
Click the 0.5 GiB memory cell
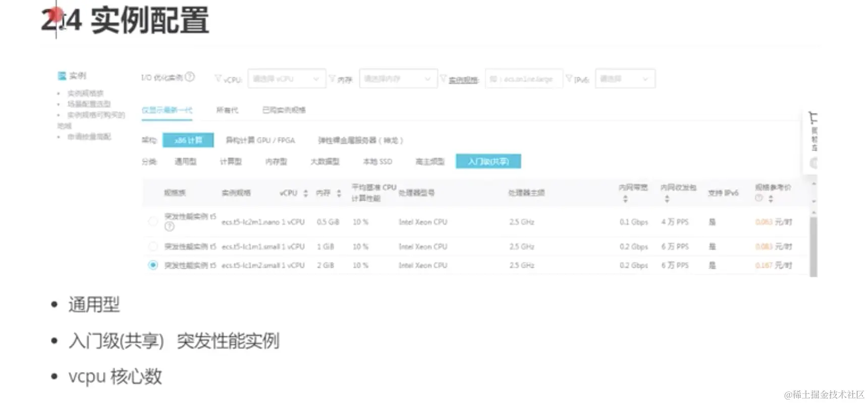pos(328,222)
